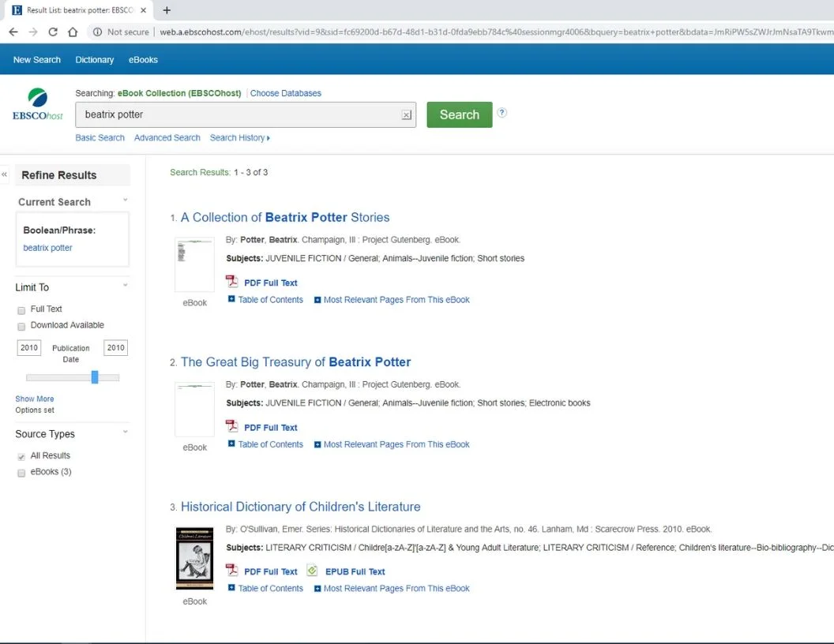
Task: Collapse the sidebar with the double chevron
Action: click(4, 174)
